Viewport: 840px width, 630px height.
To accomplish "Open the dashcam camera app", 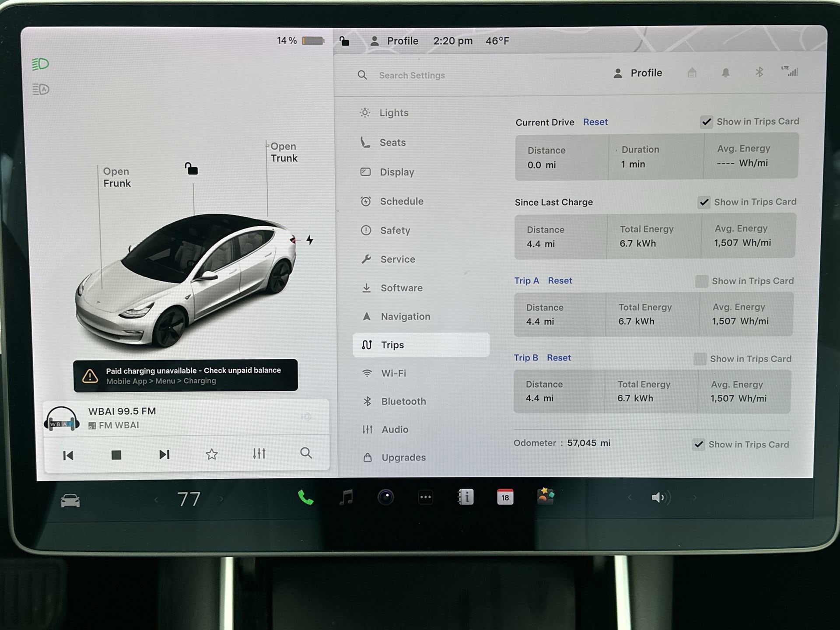I will [x=385, y=497].
